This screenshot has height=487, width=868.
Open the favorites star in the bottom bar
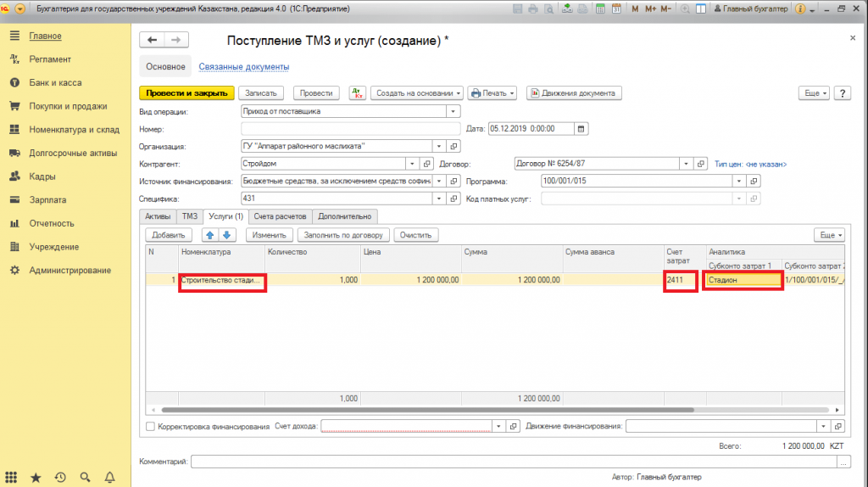click(35, 478)
